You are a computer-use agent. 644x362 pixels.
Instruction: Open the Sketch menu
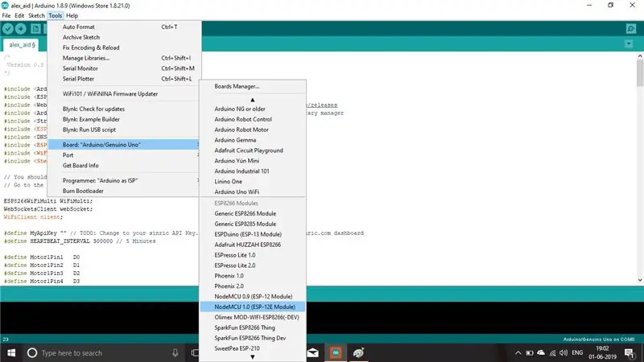(x=36, y=15)
